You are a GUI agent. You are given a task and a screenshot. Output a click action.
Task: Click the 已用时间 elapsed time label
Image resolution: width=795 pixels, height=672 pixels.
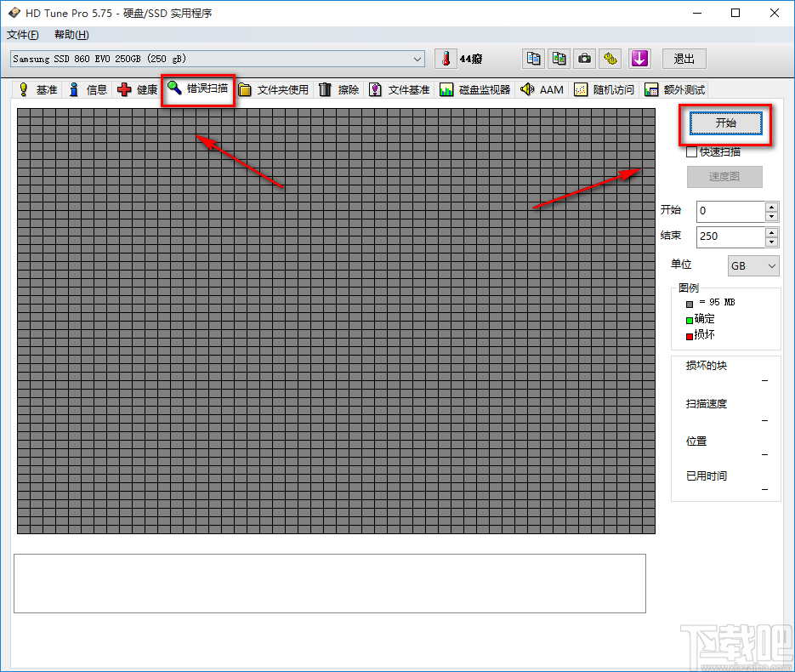click(707, 476)
